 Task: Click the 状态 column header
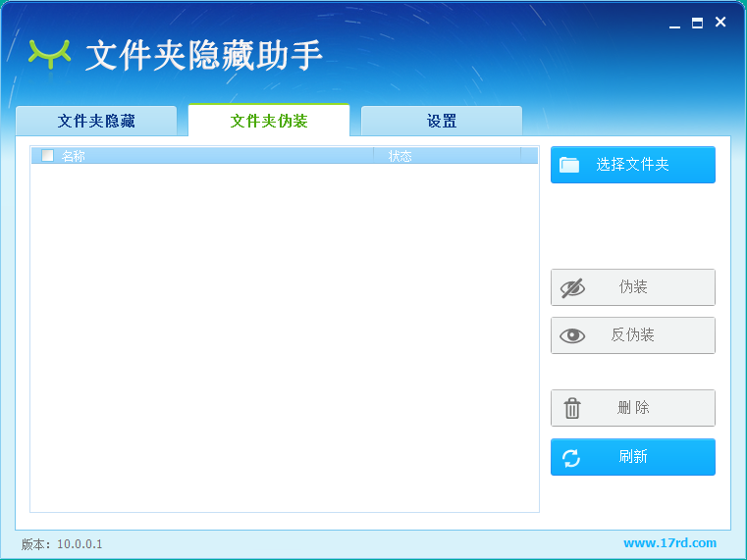click(x=400, y=156)
